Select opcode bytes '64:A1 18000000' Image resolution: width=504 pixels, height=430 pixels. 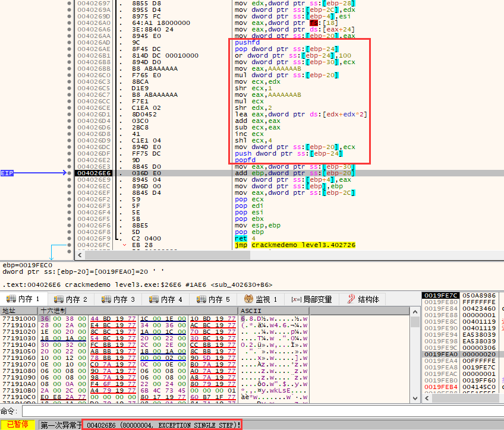point(161,23)
